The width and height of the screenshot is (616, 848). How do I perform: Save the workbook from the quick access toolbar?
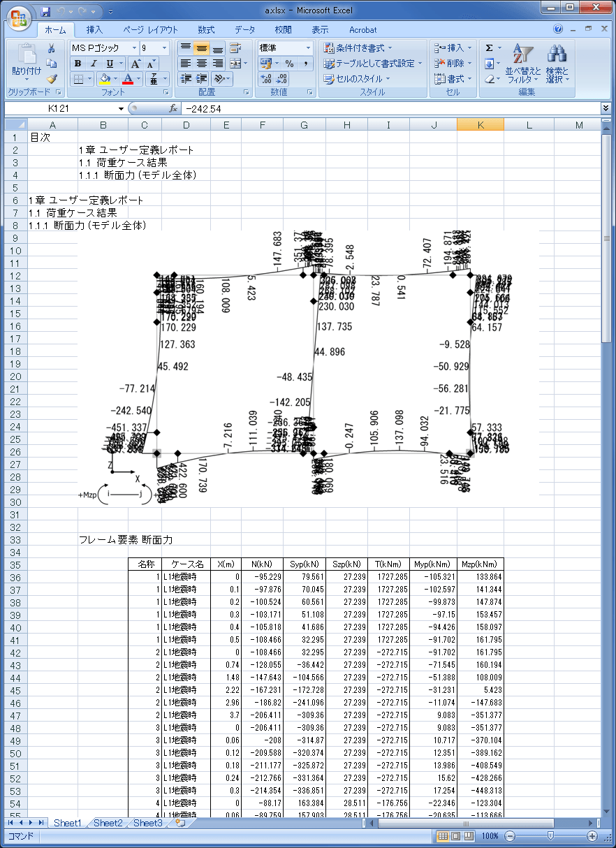click(46, 11)
